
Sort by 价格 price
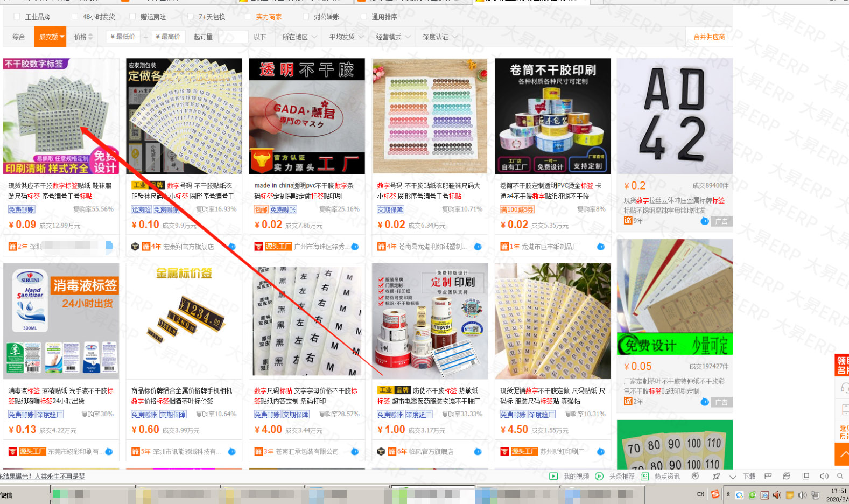[83, 37]
